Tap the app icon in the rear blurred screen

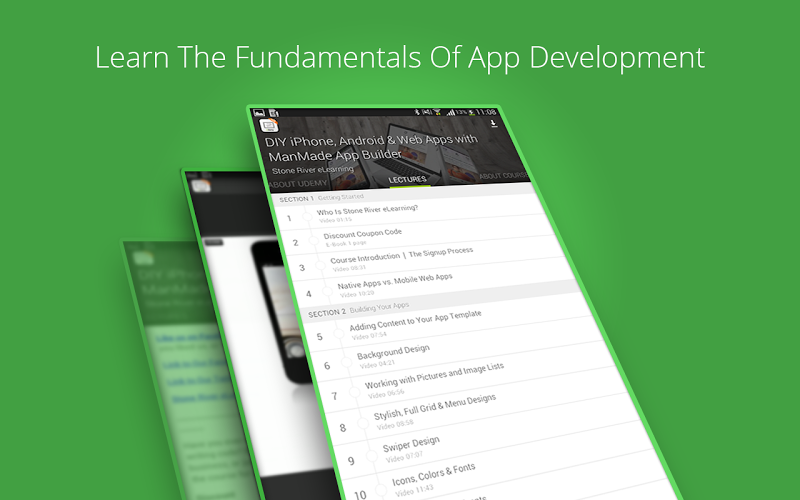point(143,257)
